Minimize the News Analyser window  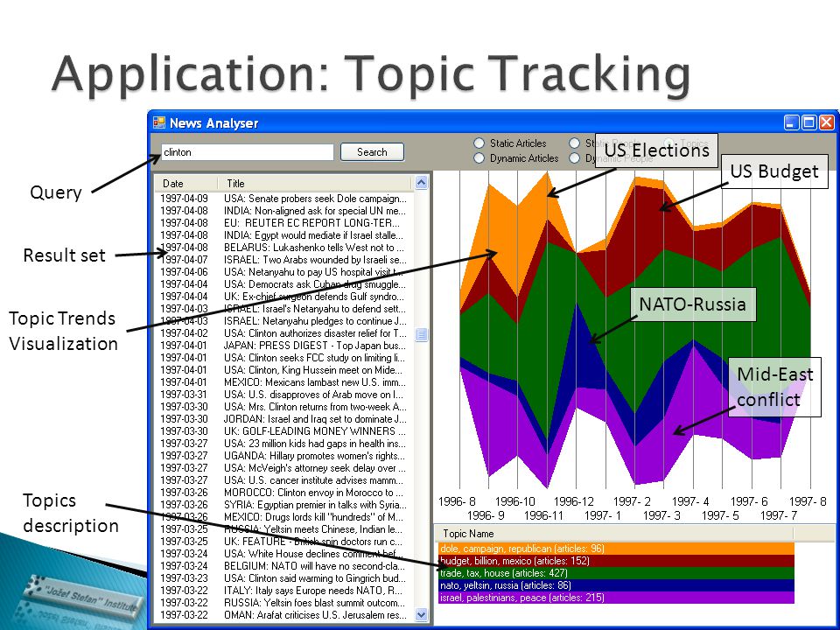791,122
